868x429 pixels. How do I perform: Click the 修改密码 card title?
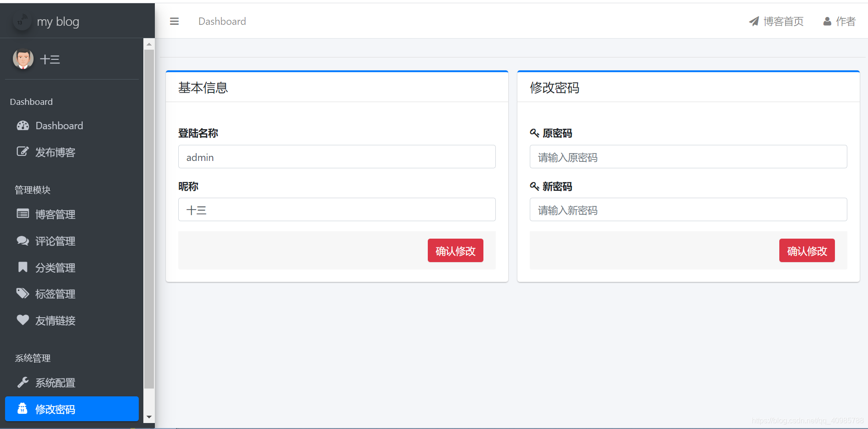[555, 87]
